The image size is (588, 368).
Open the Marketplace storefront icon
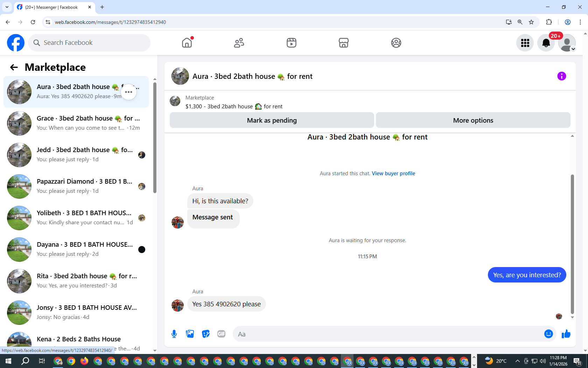pyautogui.click(x=344, y=43)
